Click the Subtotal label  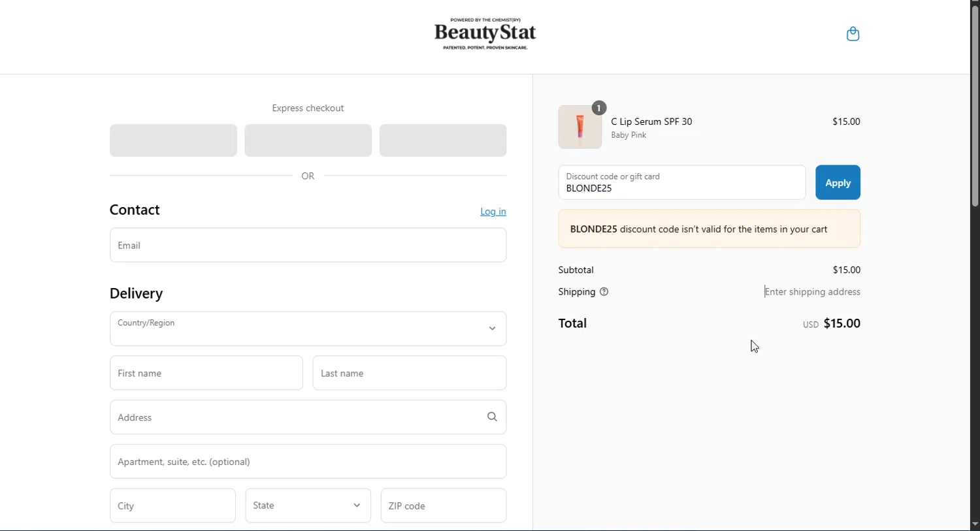point(576,270)
